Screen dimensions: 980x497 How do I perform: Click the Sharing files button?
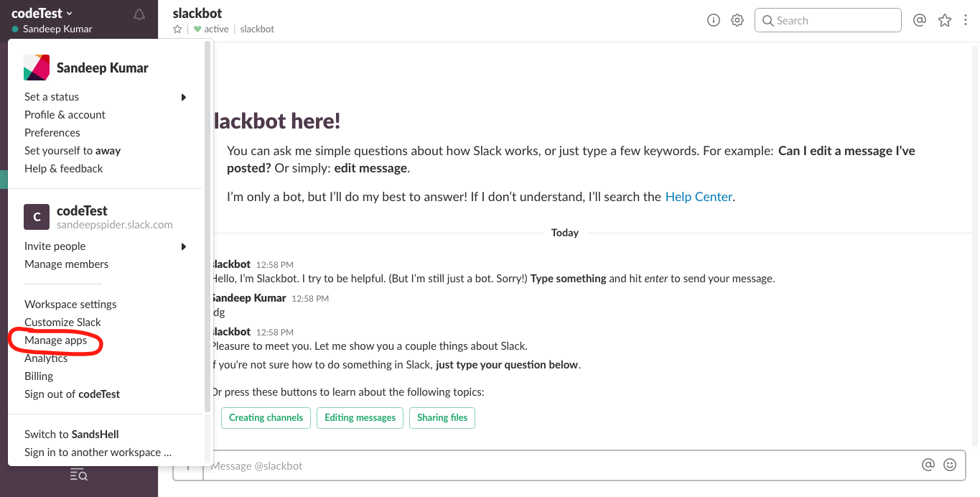point(442,417)
